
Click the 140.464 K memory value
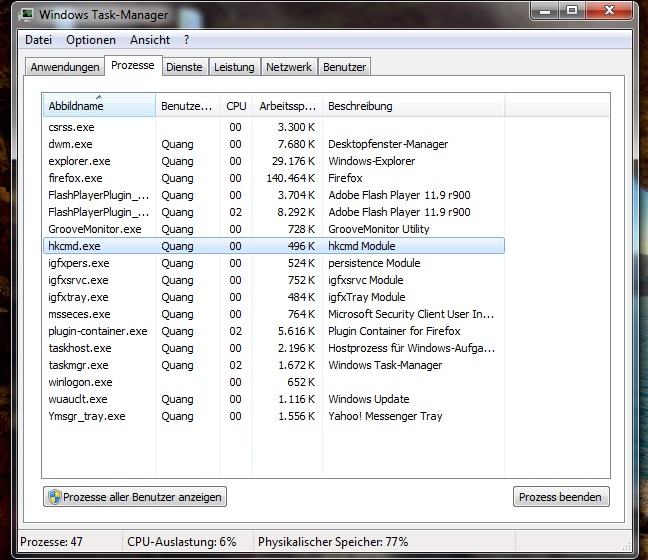point(291,178)
